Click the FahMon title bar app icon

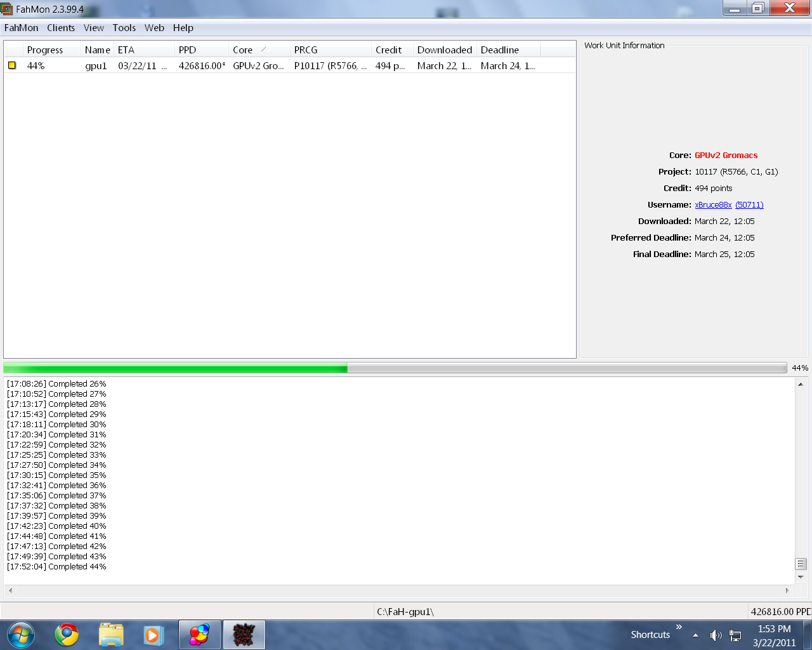(7, 9)
